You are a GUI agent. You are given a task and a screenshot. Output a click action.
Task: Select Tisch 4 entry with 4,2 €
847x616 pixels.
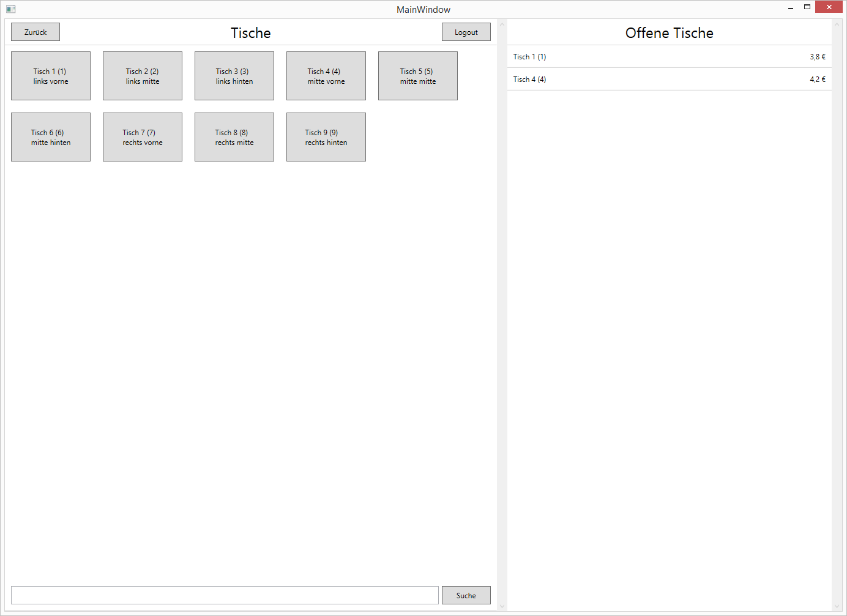tap(669, 80)
